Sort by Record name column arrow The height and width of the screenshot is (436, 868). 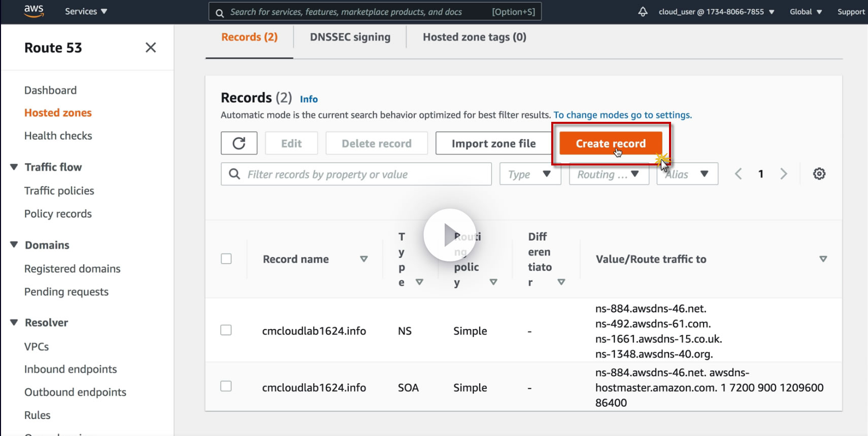364,259
